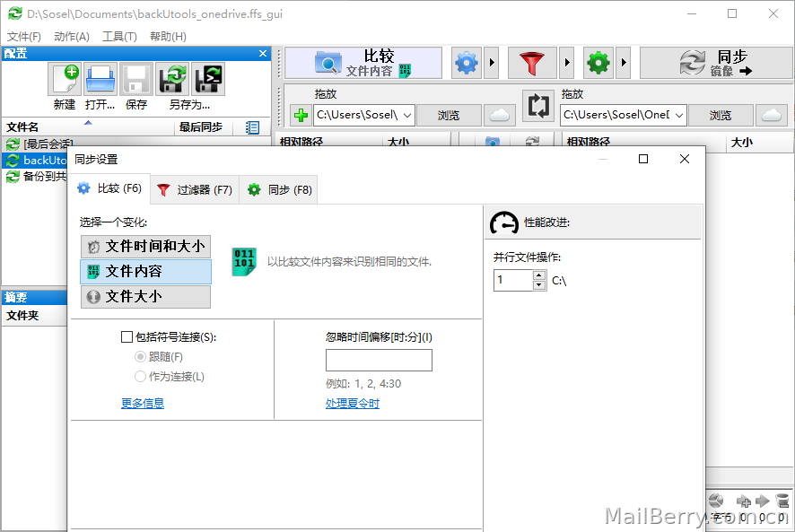Click the parallel operations number field
The width and height of the screenshot is (795, 532).
tap(513, 280)
